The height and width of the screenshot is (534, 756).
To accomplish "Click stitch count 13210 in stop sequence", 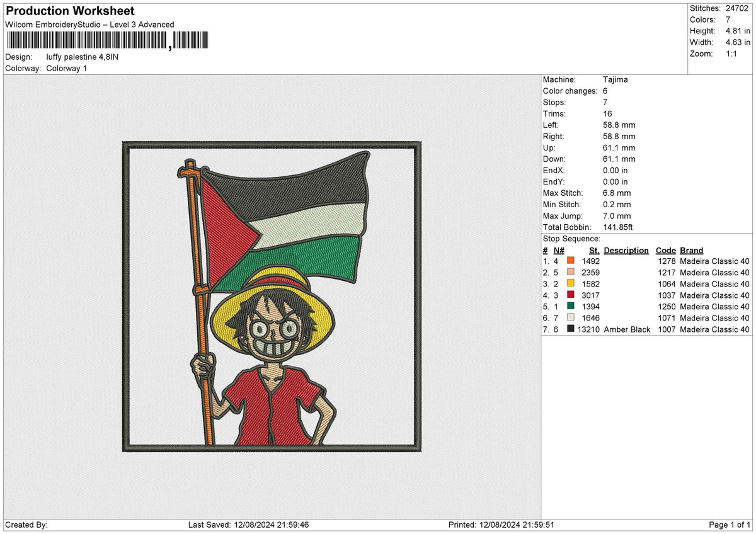I will [x=588, y=329].
